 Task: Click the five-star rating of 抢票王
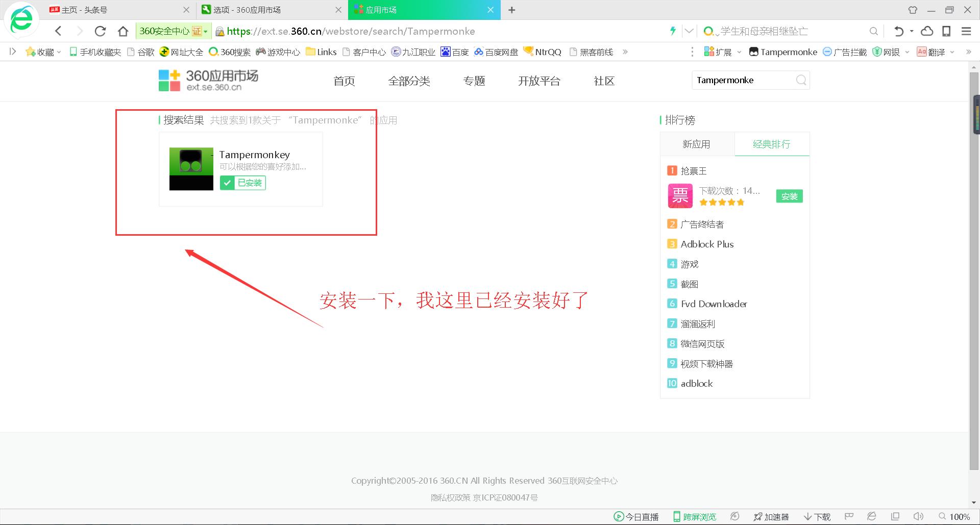click(721, 203)
